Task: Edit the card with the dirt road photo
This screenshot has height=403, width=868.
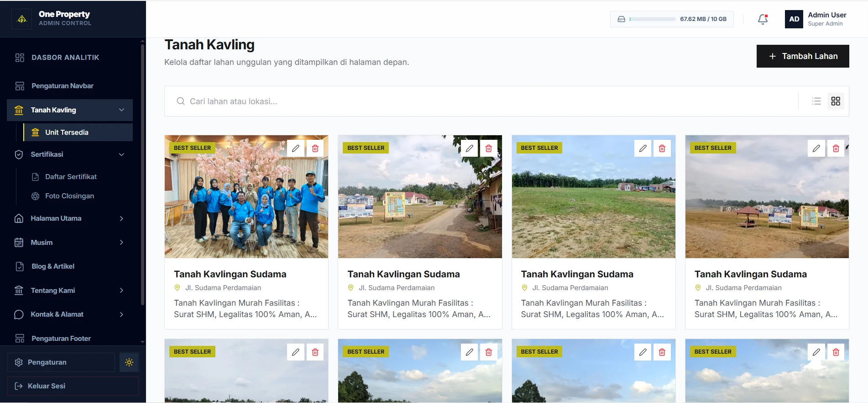Action: pyautogui.click(x=469, y=148)
